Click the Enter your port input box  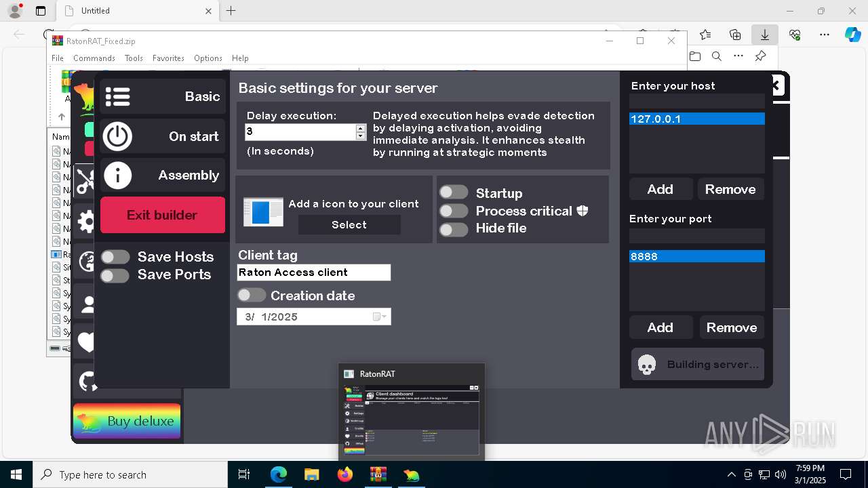click(x=697, y=236)
